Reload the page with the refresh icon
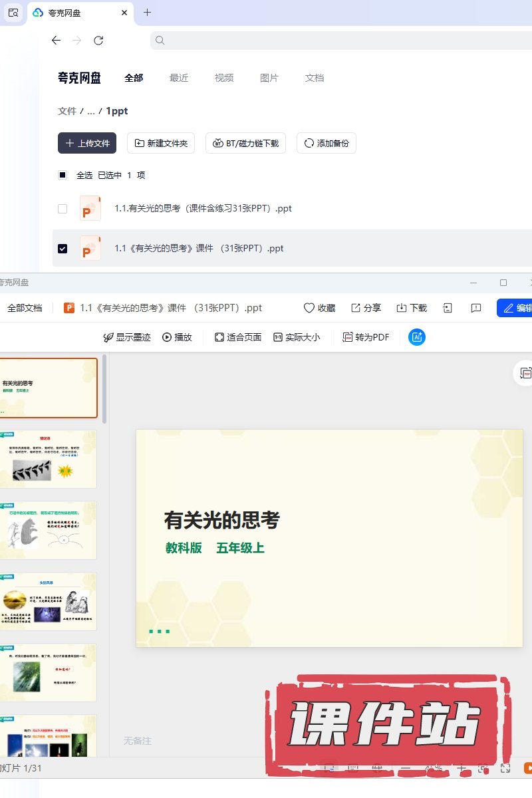532x798 pixels. 98,41
